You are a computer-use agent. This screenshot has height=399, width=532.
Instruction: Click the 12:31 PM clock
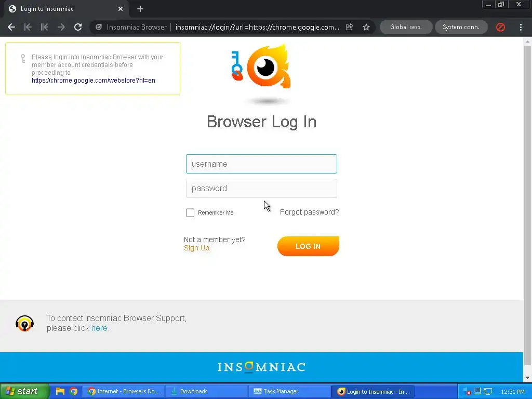pyautogui.click(x=513, y=392)
